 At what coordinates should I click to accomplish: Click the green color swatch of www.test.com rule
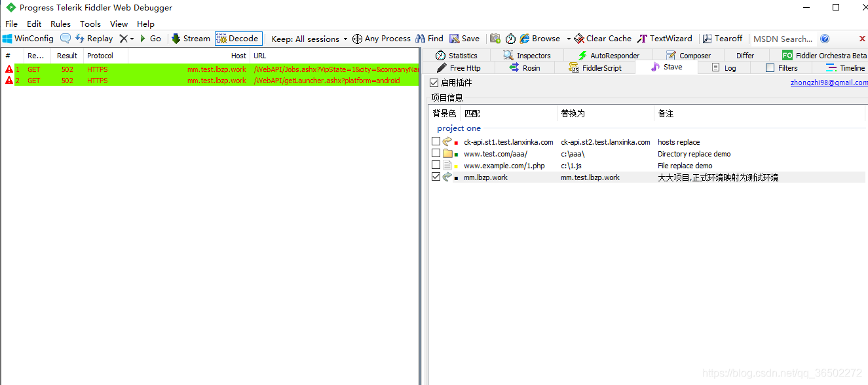457,155
